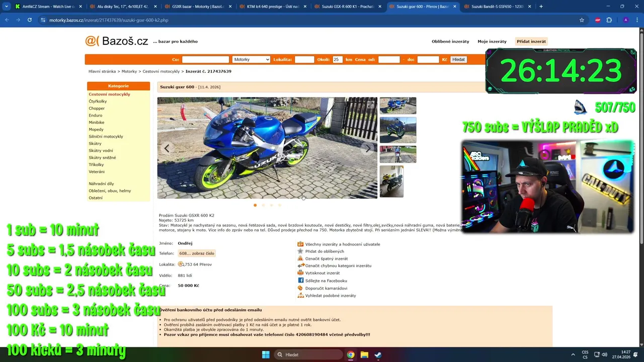Go back with the browser back arrow

[7, 20]
